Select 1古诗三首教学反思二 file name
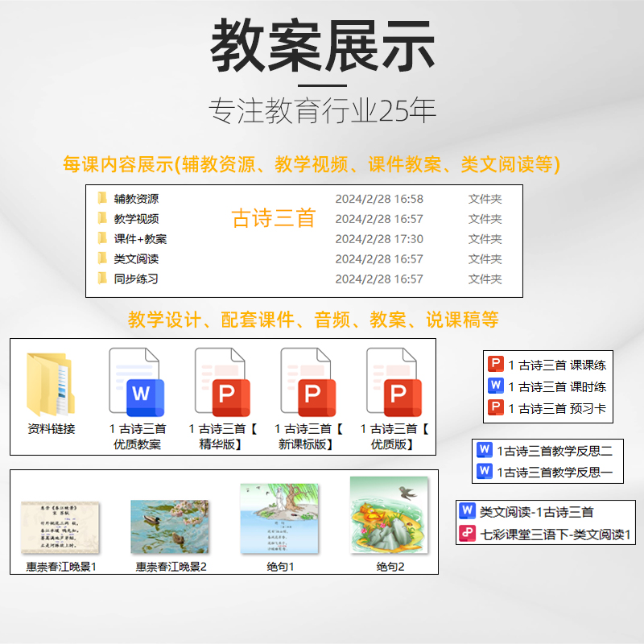 pos(555,451)
